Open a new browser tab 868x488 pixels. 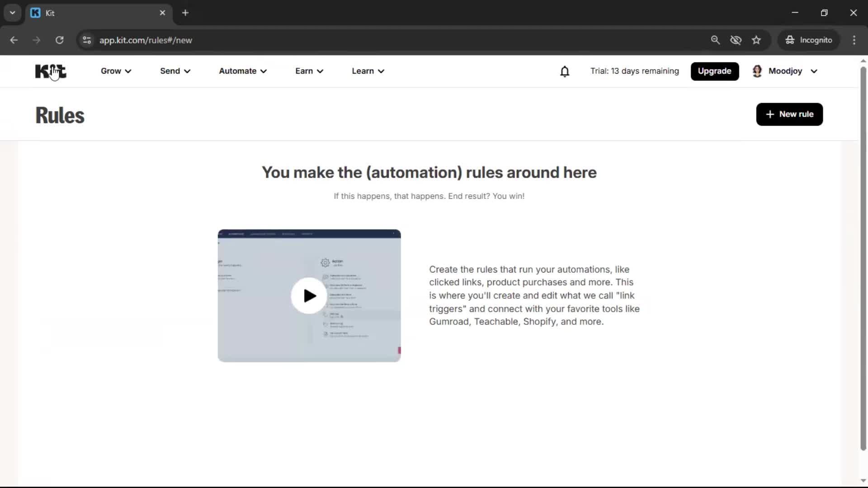(x=185, y=13)
